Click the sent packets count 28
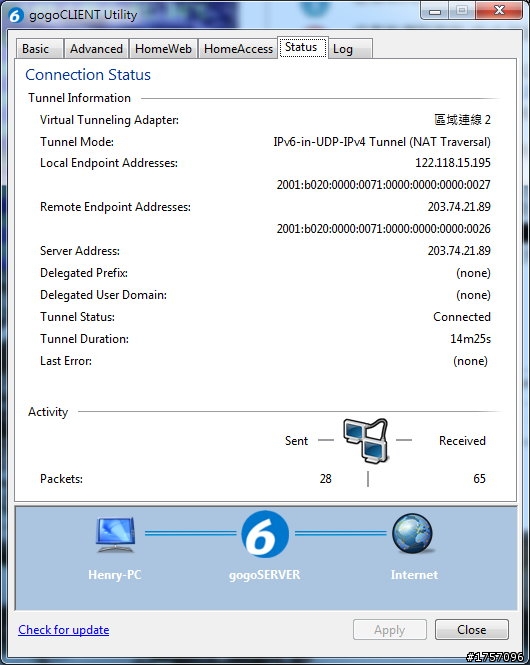This screenshot has width=530, height=665. [326, 479]
